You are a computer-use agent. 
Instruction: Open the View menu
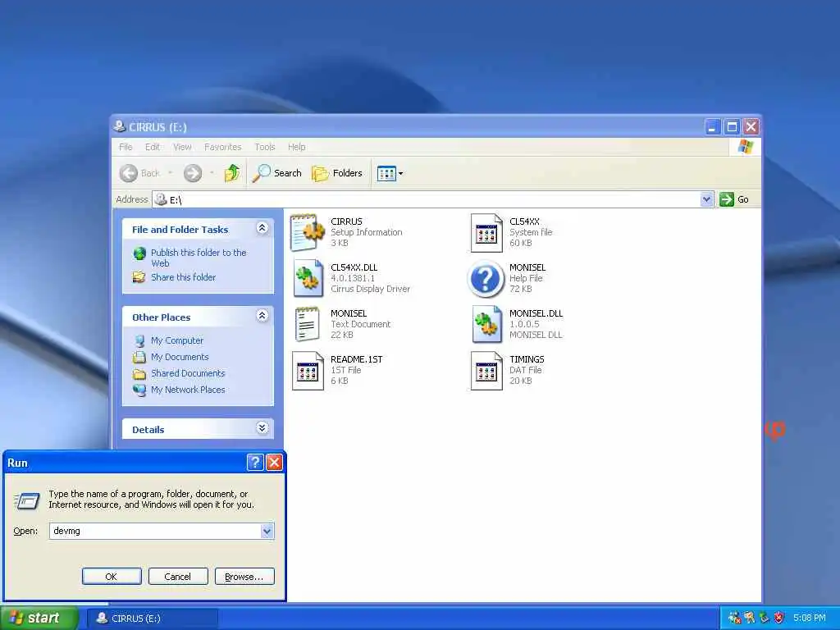(182, 147)
